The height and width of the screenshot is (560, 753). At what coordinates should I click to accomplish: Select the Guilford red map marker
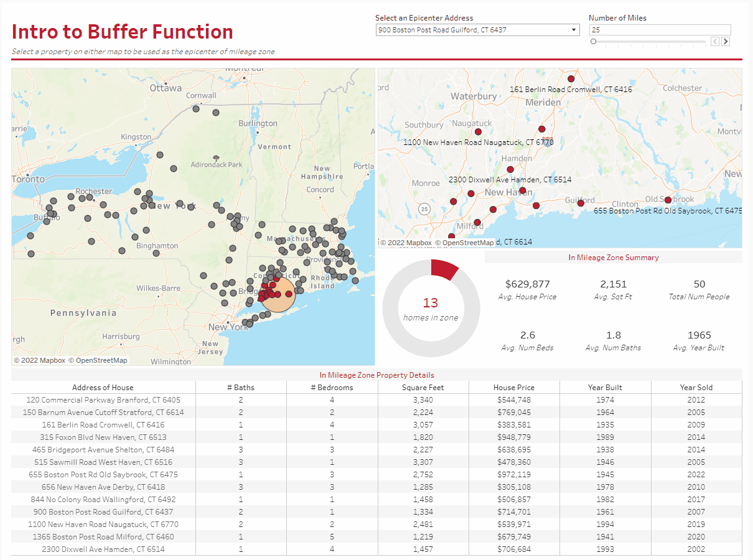[x=581, y=203]
